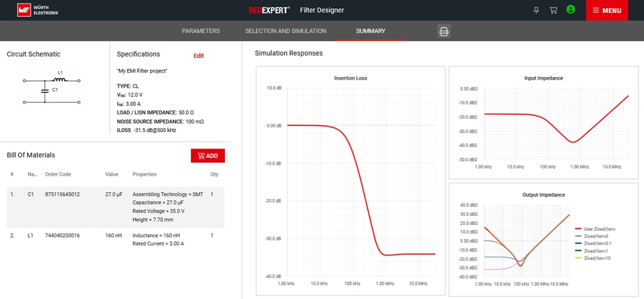Click the Insertion Loss chart
This screenshot has width=644, height=299.
(x=350, y=180)
